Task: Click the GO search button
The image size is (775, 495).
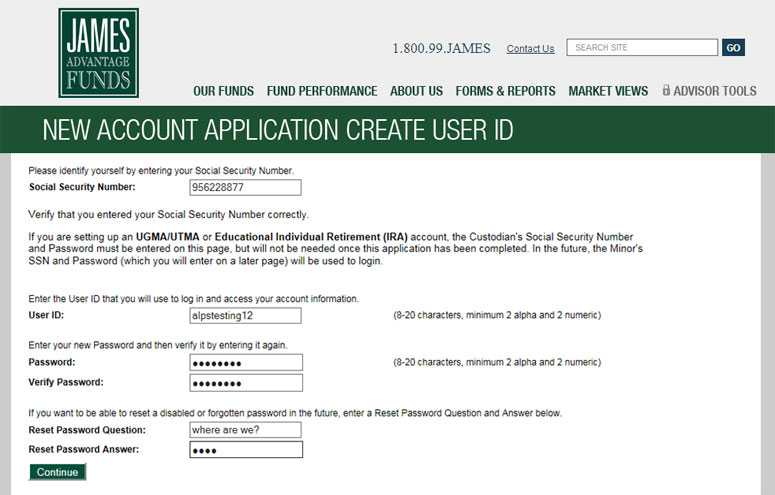Action: pyautogui.click(x=733, y=47)
